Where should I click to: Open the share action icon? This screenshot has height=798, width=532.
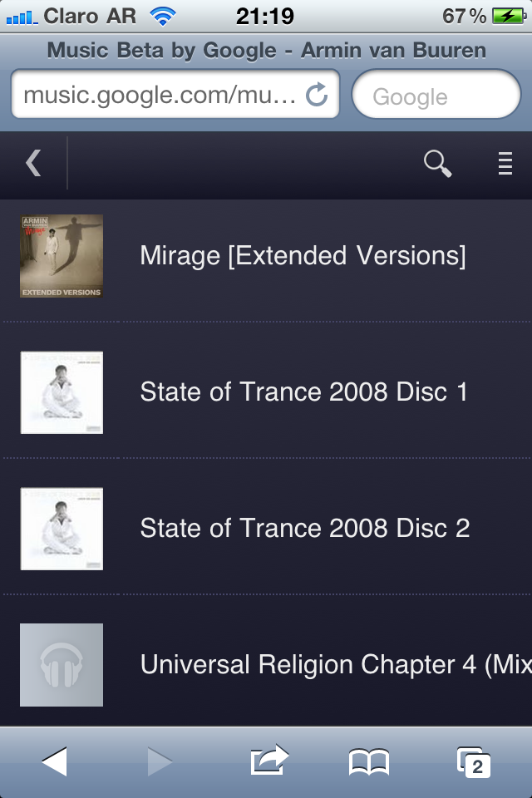pos(269,761)
